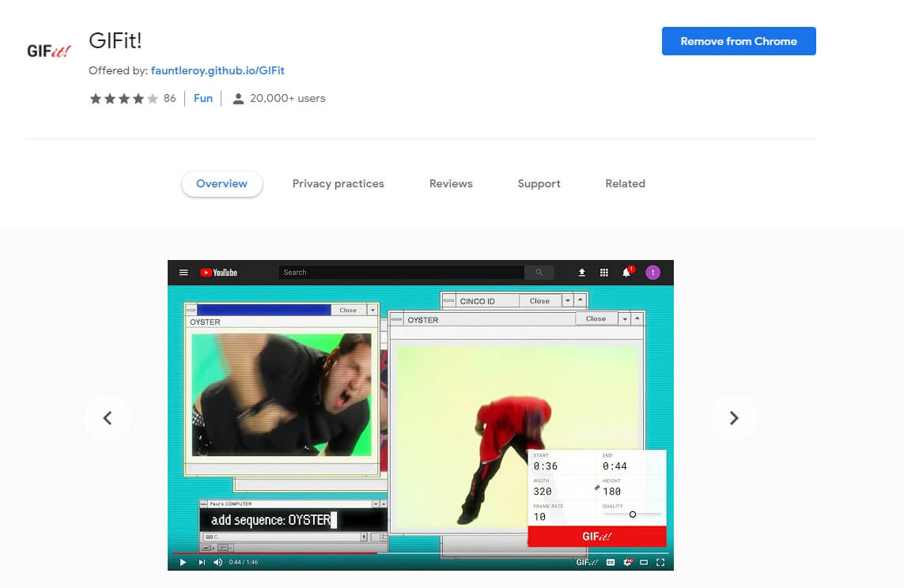Open the purple account avatar

click(652, 273)
